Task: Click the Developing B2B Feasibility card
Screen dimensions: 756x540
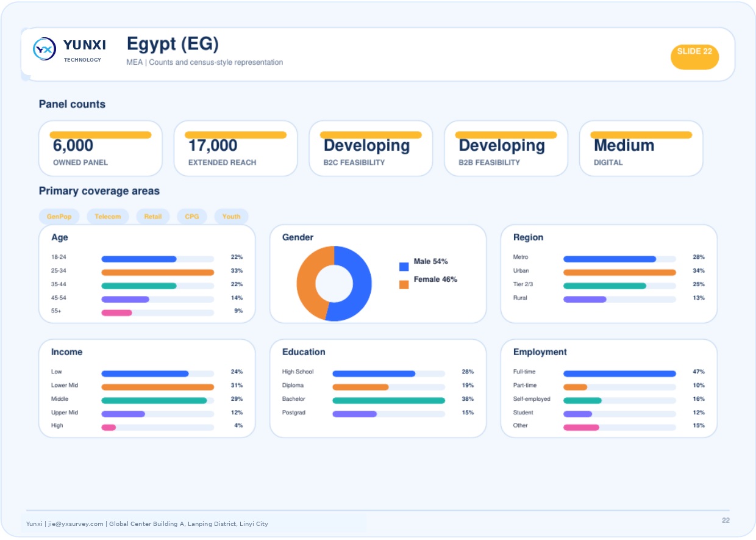Action: tap(506, 148)
